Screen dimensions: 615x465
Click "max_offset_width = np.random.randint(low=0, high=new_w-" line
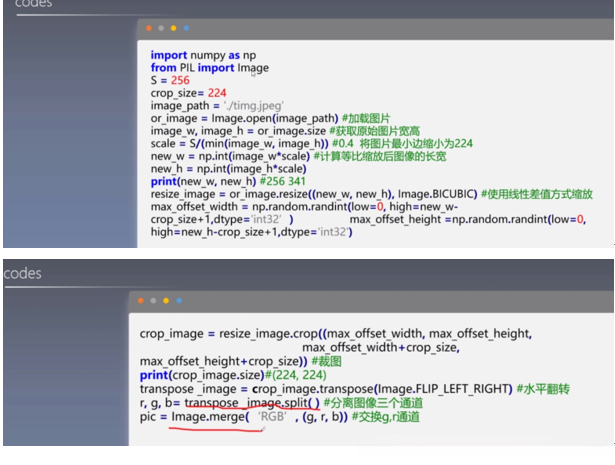tap(304, 207)
